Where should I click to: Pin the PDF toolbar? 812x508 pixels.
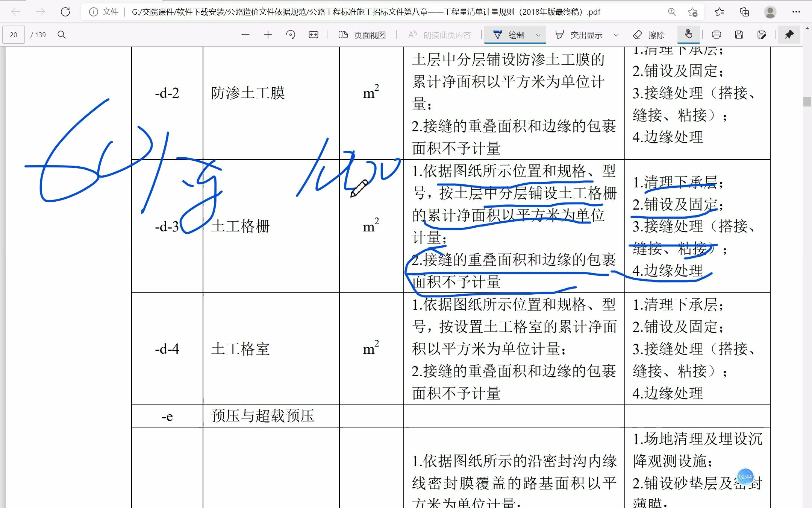click(x=789, y=35)
